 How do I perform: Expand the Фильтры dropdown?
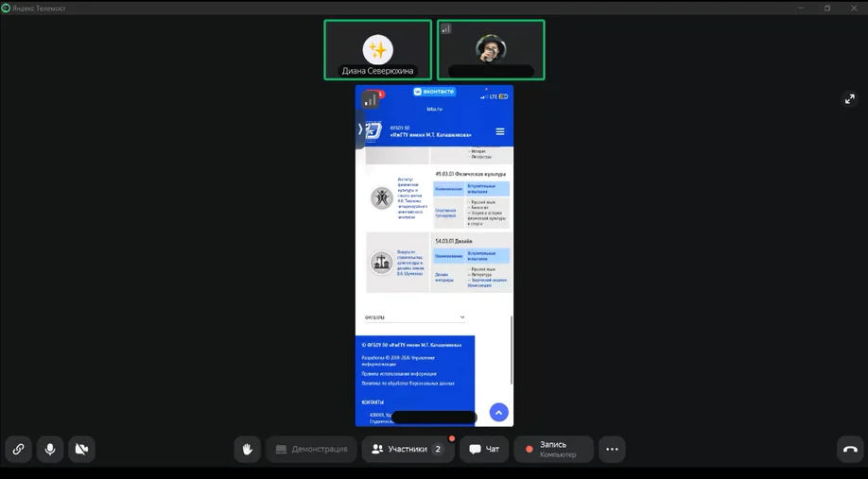click(x=415, y=317)
